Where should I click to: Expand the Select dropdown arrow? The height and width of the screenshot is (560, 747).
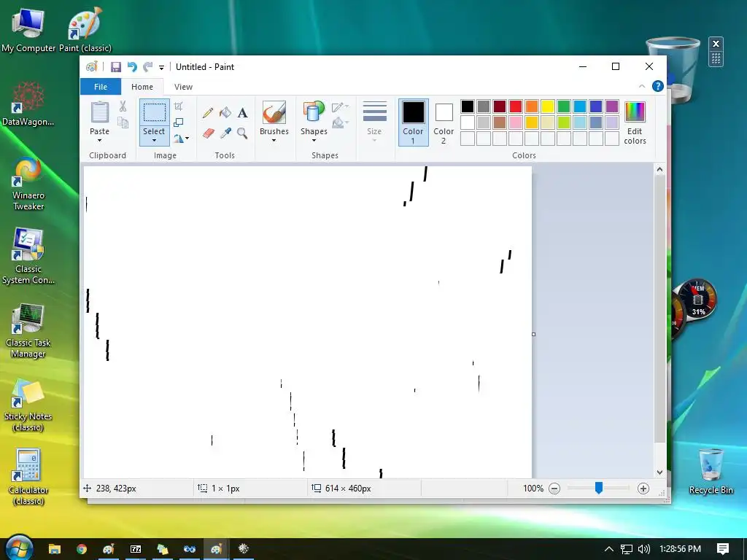[x=154, y=141]
